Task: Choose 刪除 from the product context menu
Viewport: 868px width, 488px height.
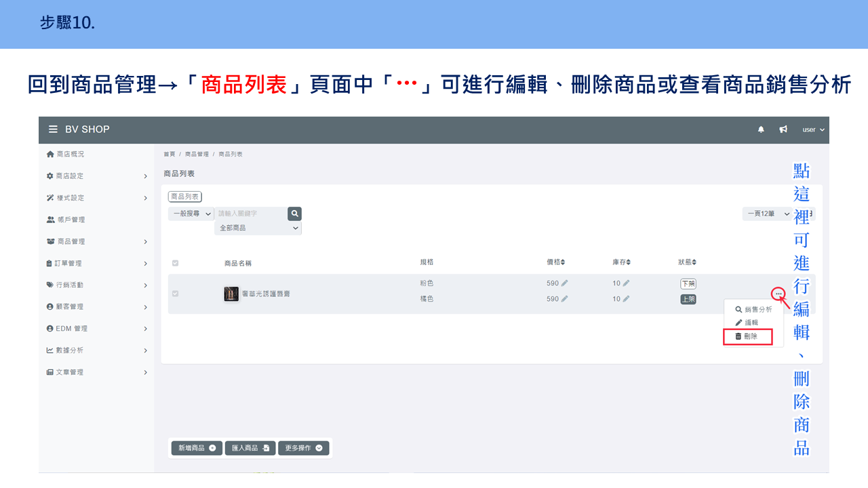Action: (x=748, y=336)
